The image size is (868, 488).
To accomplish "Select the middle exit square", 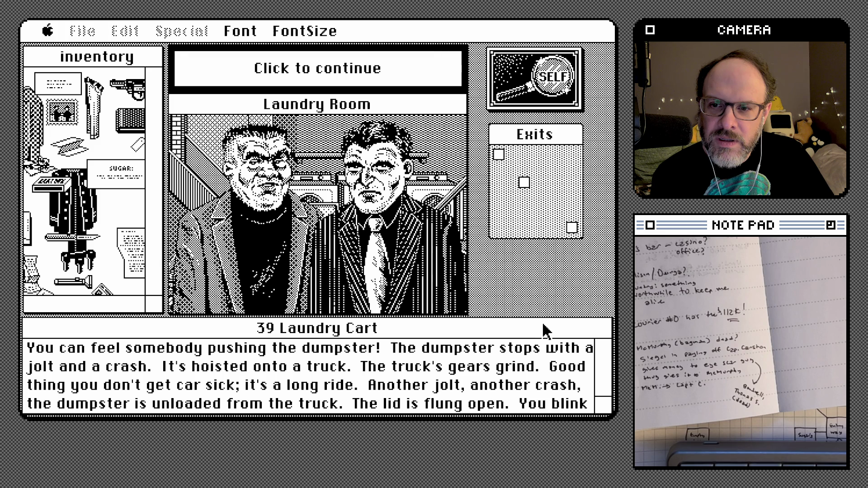I will click(524, 182).
